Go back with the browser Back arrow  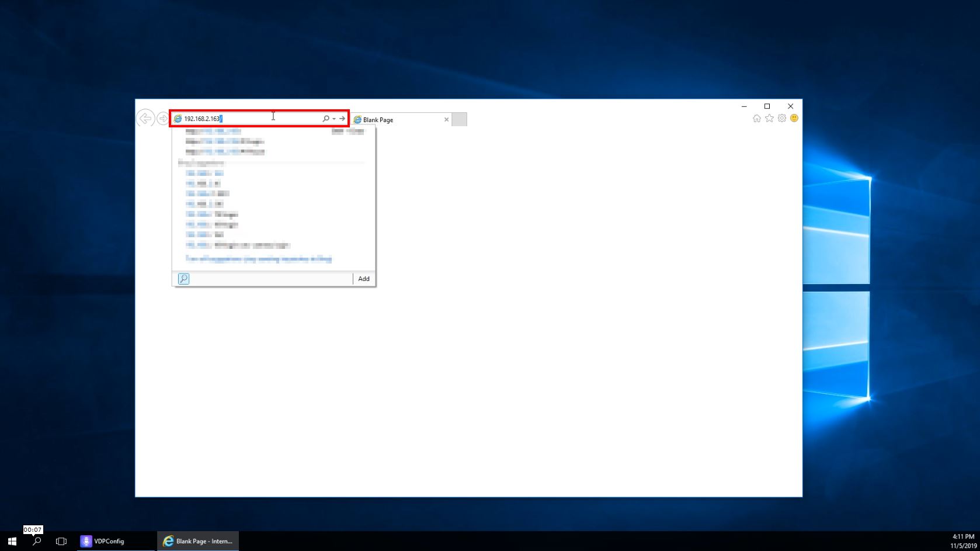[145, 119]
